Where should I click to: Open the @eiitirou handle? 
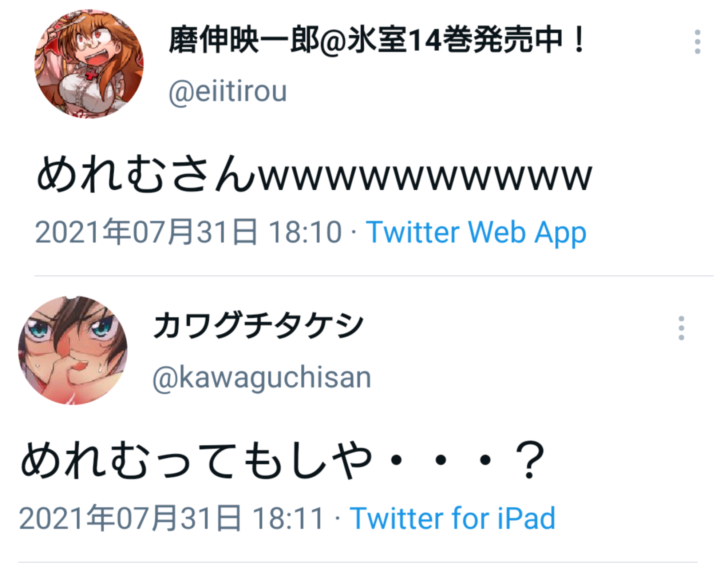(x=228, y=92)
